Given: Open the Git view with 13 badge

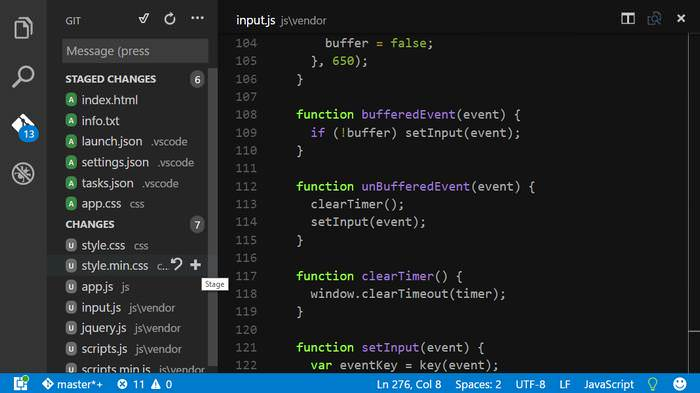Looking at the screenshot, I should coord(24,128).
